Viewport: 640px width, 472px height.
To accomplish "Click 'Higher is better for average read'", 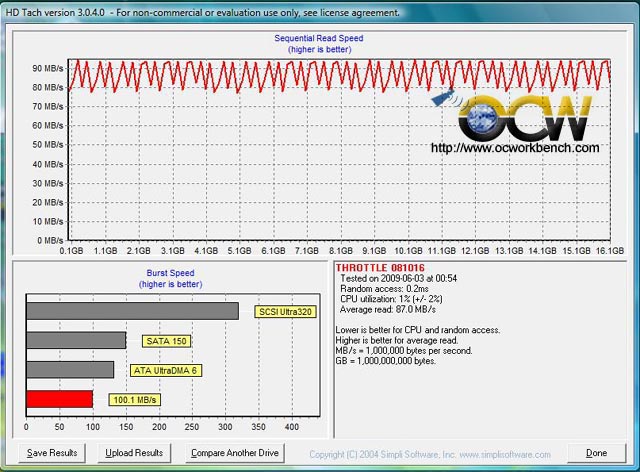I will tap(397, 340).
